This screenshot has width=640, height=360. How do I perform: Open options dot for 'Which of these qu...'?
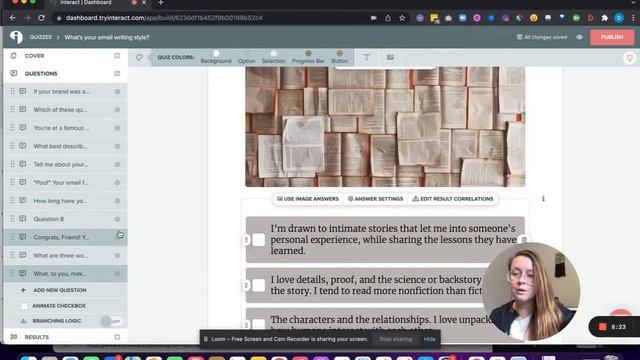tap(117, 110)
